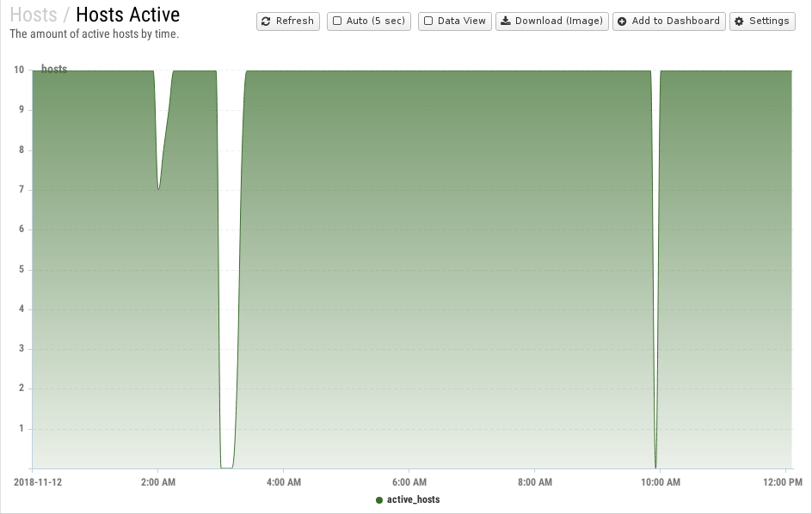812x514 pixels.
Task: Click the 4:00 AM x-axis label
Action: [284, 482]
